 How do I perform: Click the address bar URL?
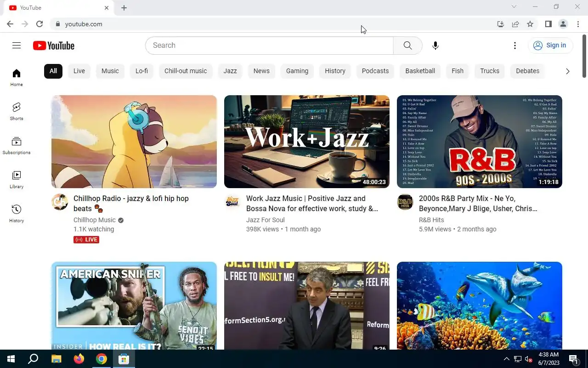tap(84, 24)
